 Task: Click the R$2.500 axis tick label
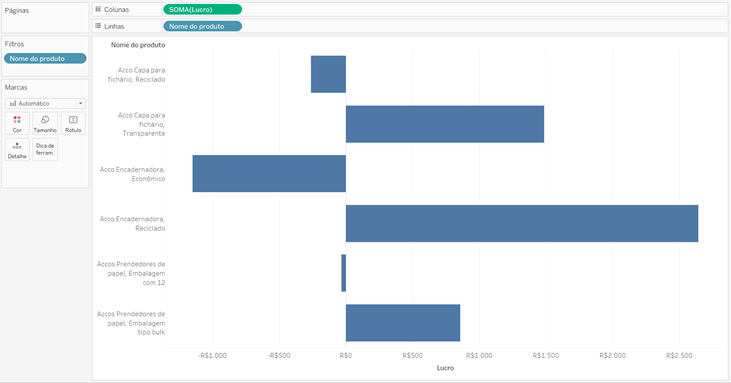click(679, 356)
